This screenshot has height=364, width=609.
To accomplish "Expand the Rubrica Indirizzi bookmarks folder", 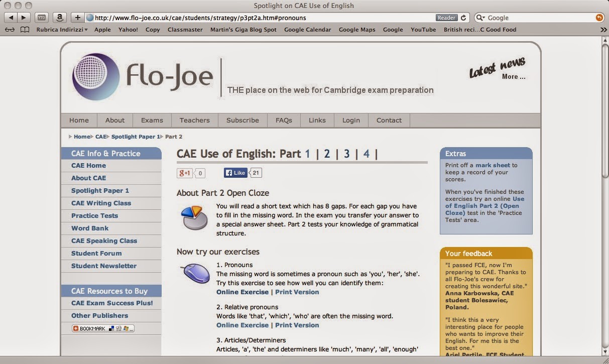I will point(62,30).
